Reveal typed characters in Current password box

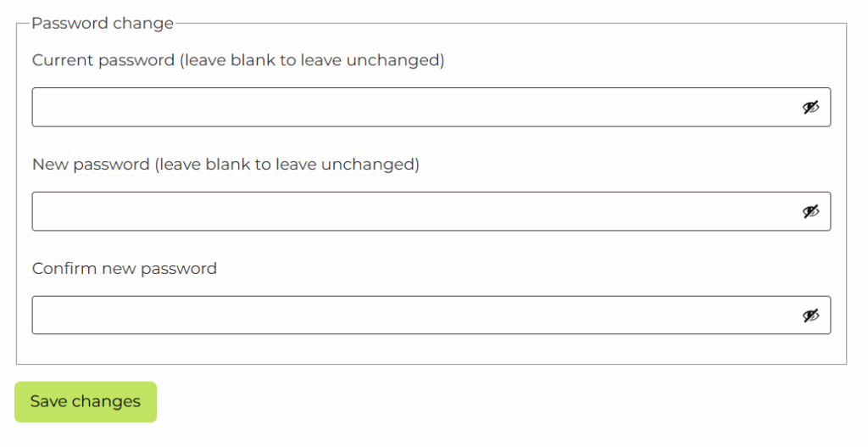[x=811, y=108]
